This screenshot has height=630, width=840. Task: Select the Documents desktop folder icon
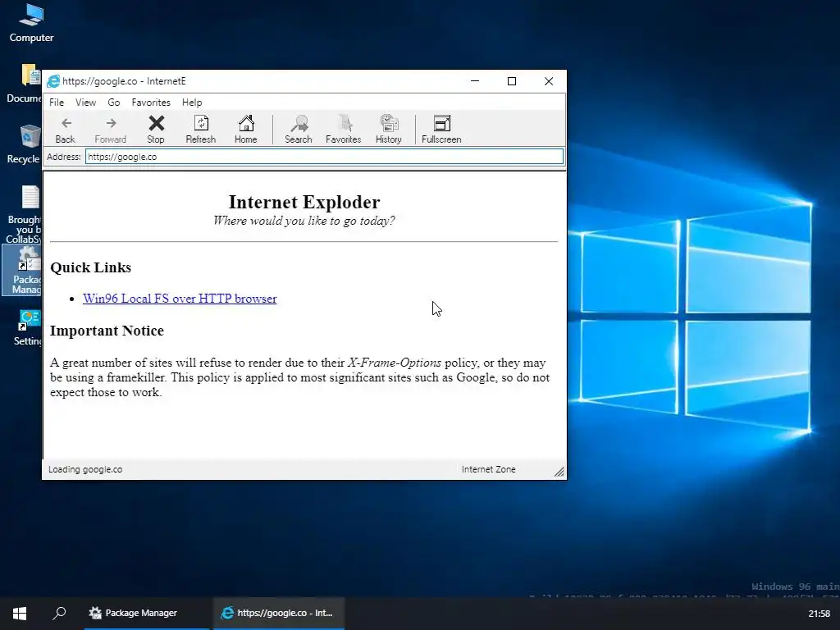24,84
